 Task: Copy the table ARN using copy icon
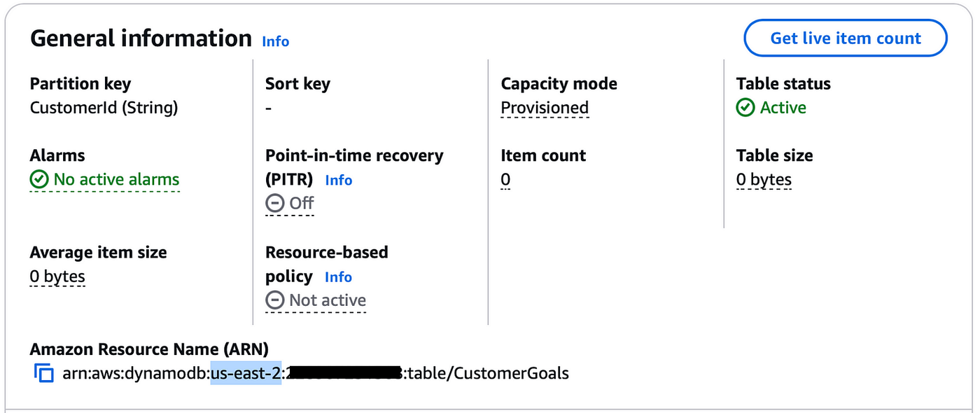tap(43, 374)
